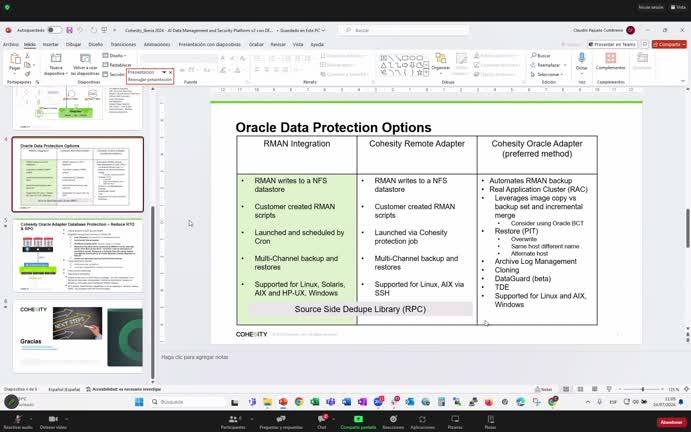The height and width of the screenshot is (432, 691).
Task: Click Reanudar presentación link
Action: (x=150, y=80)
